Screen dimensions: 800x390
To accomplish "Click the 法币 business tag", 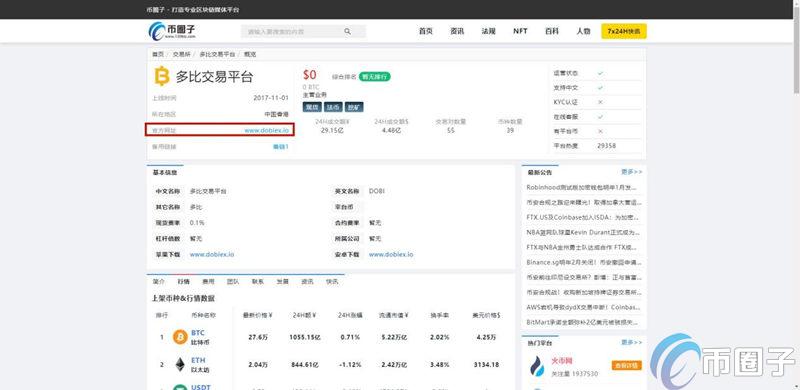I will tap(333, 107).
